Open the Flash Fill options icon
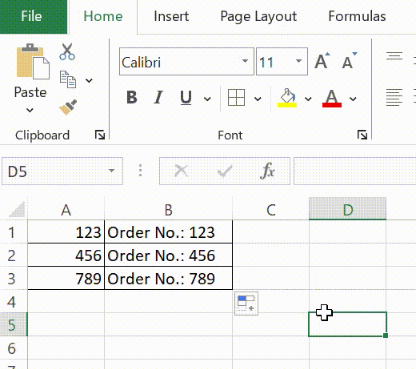This screenshot has height=369, width=416. pyautogui.click(x=246, y=303)
